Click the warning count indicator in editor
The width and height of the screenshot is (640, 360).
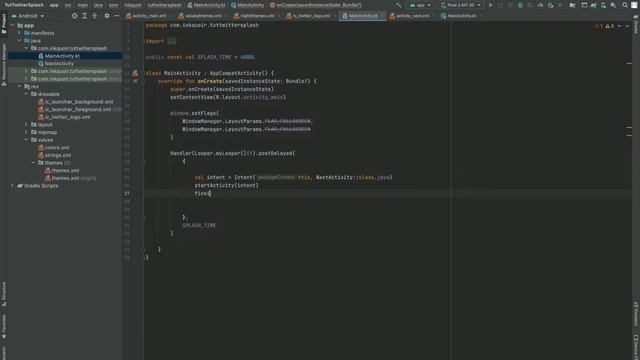[610, 26]
